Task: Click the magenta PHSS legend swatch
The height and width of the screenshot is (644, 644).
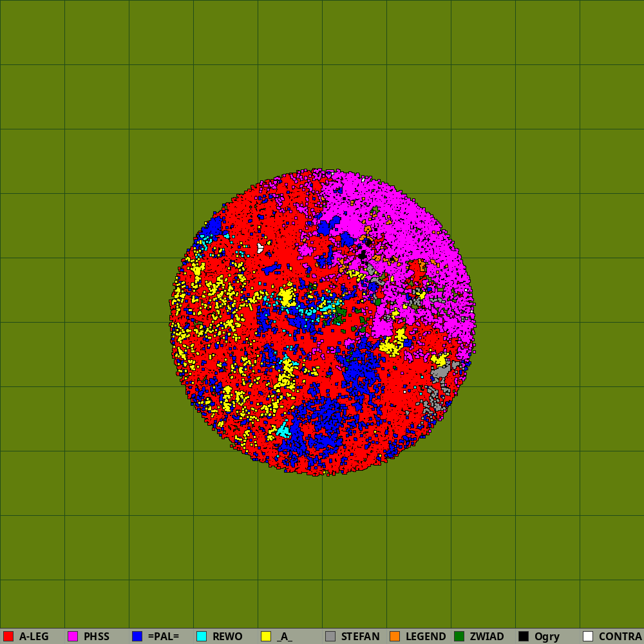Action: (73, 636)
